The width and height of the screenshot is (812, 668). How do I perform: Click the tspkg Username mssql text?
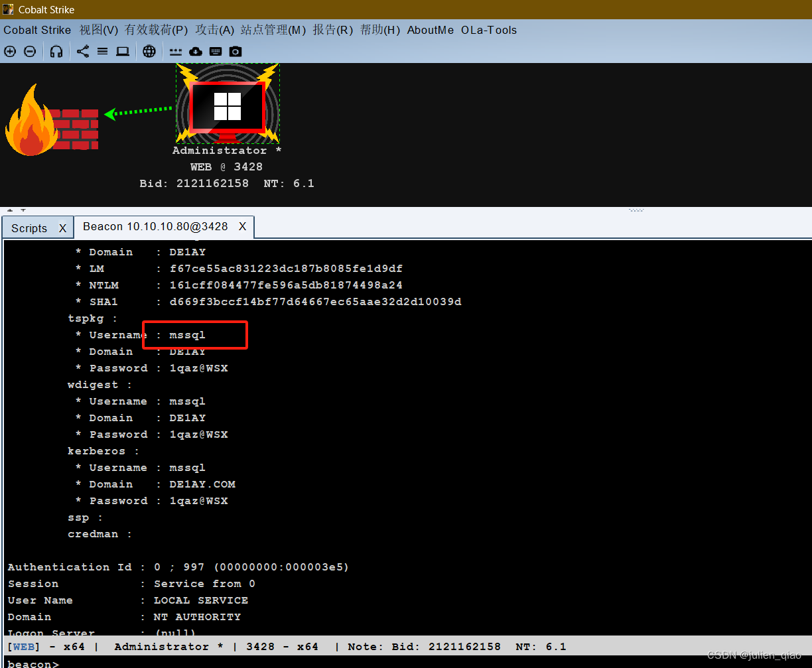tap(187, 335)
